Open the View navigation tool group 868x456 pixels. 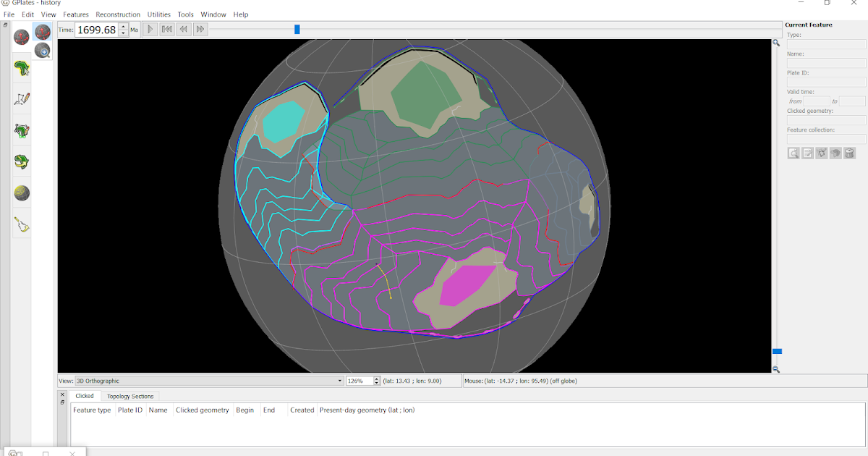click(x=22, y=36)
